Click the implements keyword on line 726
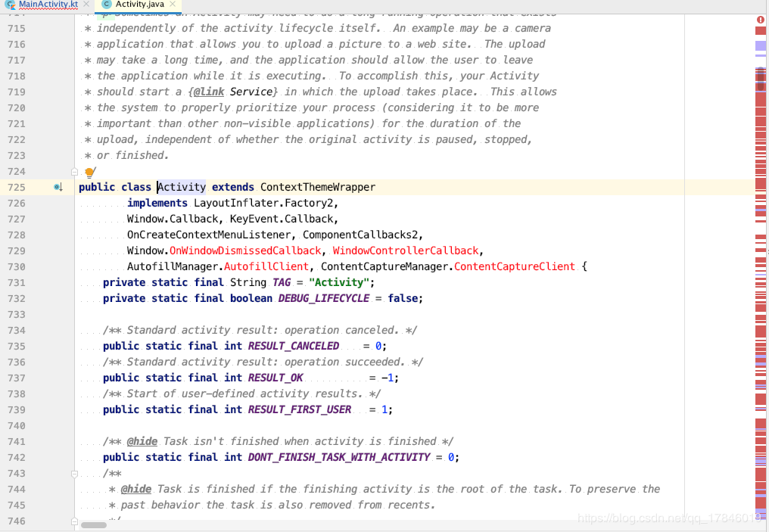Viewport: 769px width, 532px height. 157,203
